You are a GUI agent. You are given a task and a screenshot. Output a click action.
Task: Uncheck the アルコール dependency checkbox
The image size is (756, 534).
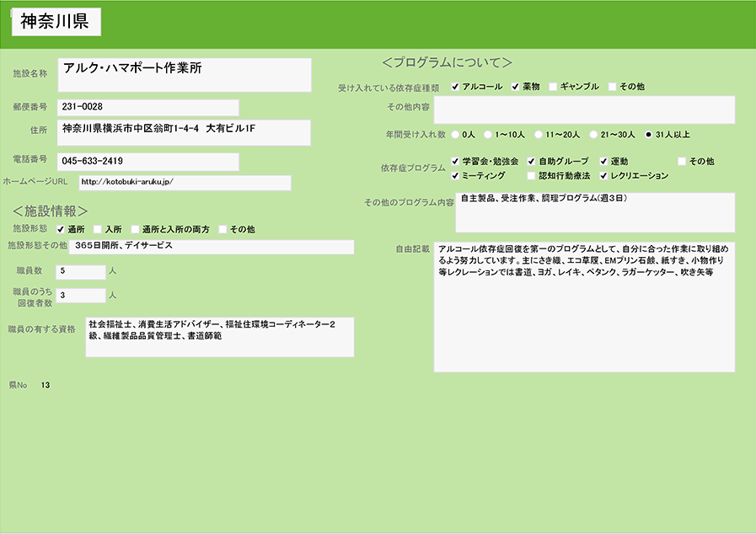[x=455, y=87]
